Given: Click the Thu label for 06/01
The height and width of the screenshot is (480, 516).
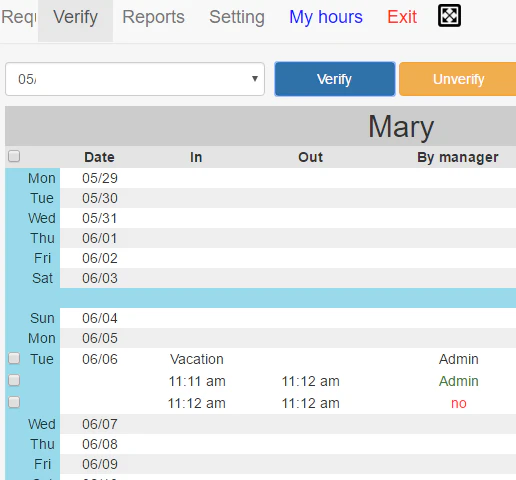Looking at the screenshot, I should click(42, 238).
